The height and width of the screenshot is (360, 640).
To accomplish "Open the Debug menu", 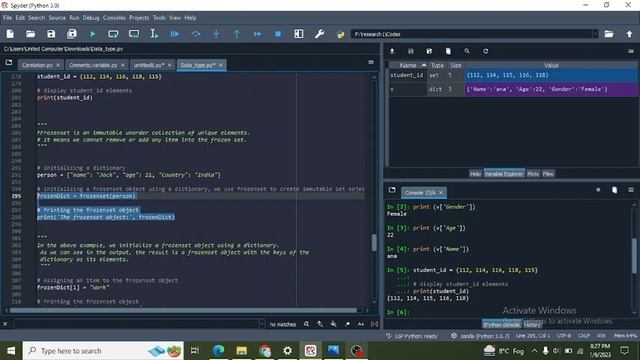I will pyautogui.click(x=91, y=18).
